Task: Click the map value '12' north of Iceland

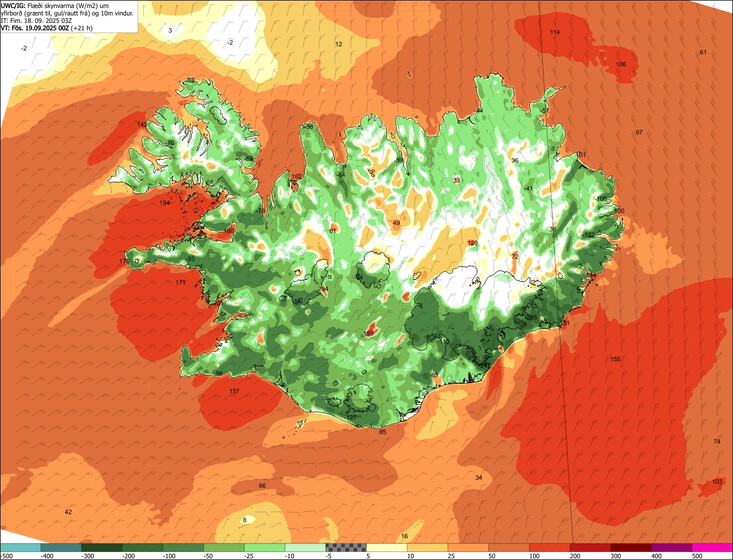Action: click(338, 44)
